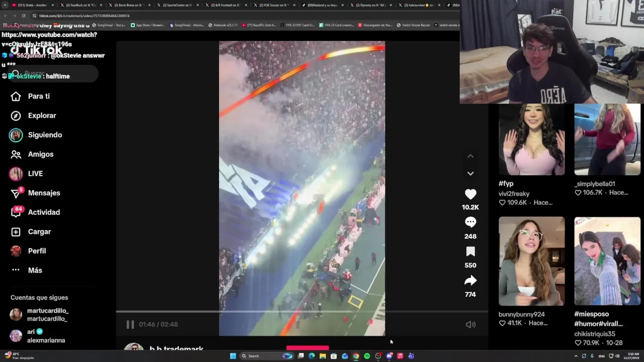Open the martucardillo_ followed account

click(x=40, y=315)
